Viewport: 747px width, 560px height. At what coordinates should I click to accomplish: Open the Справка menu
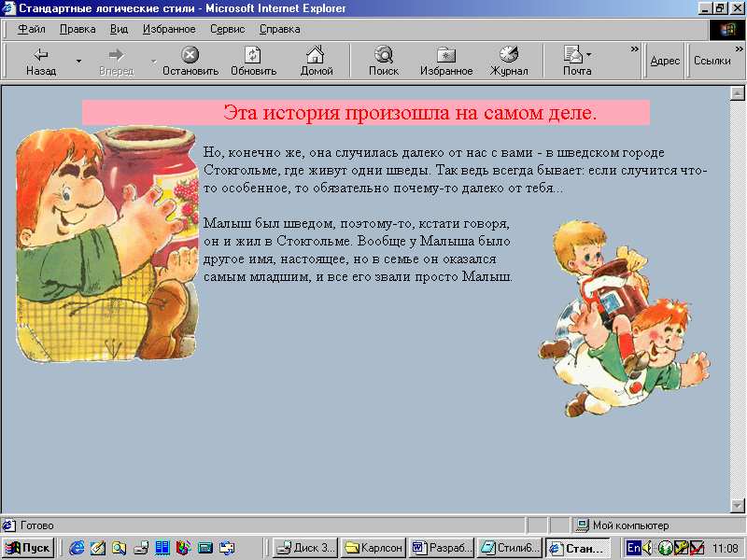click(x=279, y=29)
